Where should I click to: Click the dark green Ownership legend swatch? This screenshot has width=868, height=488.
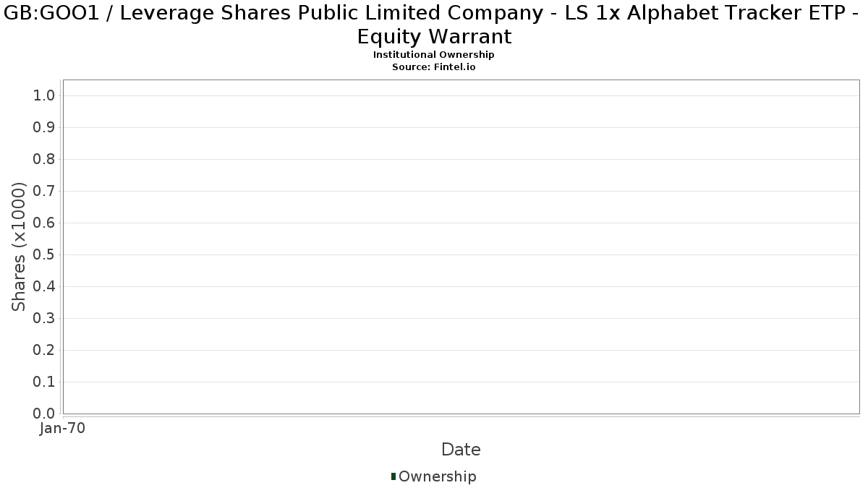[x=393, y=476]
